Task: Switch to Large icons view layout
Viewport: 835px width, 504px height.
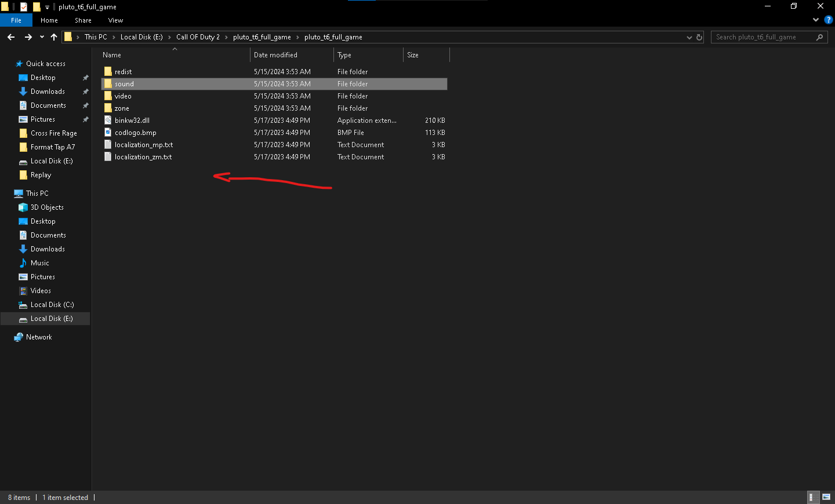Action: pyautogui.click(x=826, y=497)
